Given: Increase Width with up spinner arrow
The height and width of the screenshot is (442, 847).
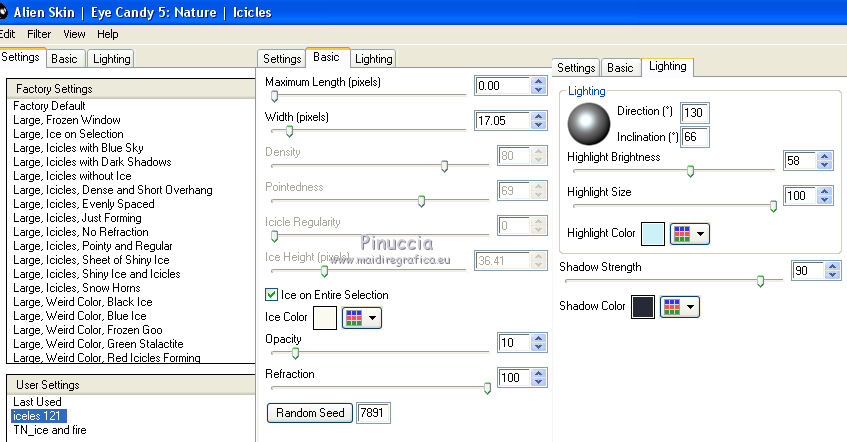Looking at the screenshot, I should tap(538, 116).
